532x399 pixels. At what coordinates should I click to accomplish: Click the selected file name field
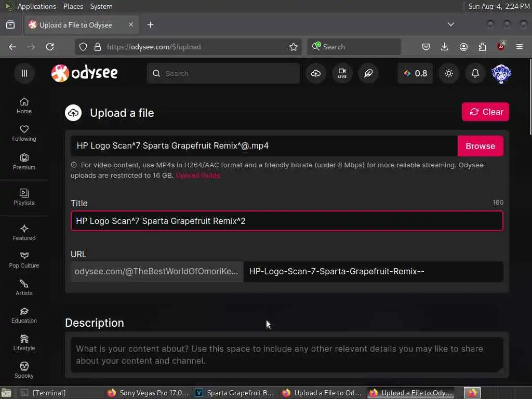[264, 146]
